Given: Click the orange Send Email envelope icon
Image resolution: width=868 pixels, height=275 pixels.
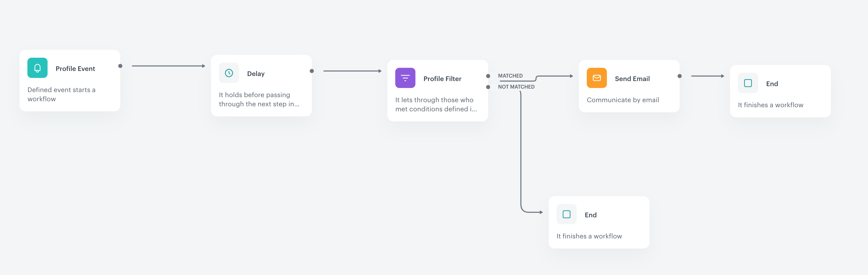Looking at the screenshot, I should tap(597, 78).
